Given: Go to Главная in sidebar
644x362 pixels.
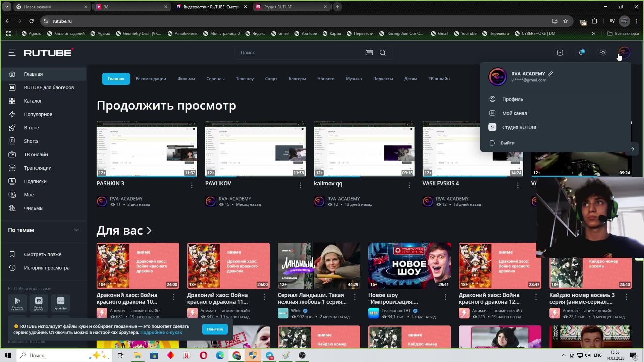Looking at the screenshot, I should click(x=44, y=74).
